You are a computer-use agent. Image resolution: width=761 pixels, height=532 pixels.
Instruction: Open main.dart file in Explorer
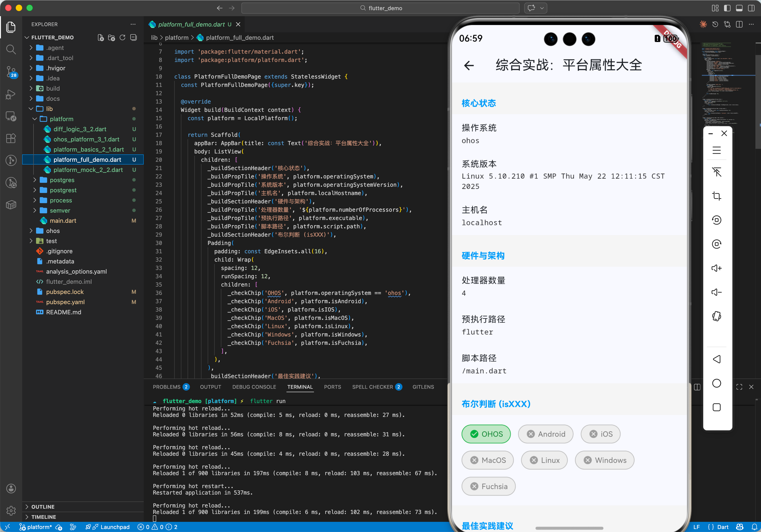[63, 220]
